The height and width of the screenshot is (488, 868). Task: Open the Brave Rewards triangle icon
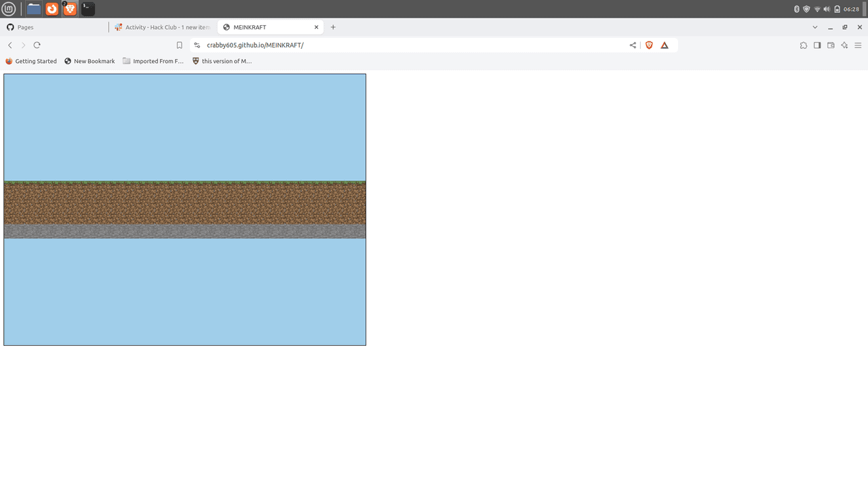665,45
